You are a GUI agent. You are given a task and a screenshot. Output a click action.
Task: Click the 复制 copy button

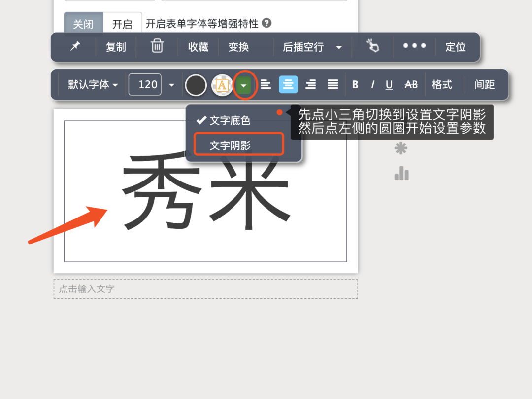(x=115, y=47)
